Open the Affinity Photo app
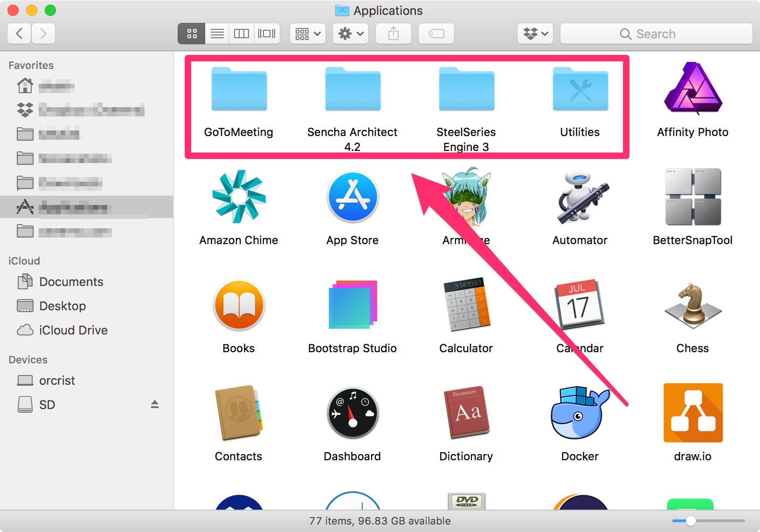 pos(692,91)
